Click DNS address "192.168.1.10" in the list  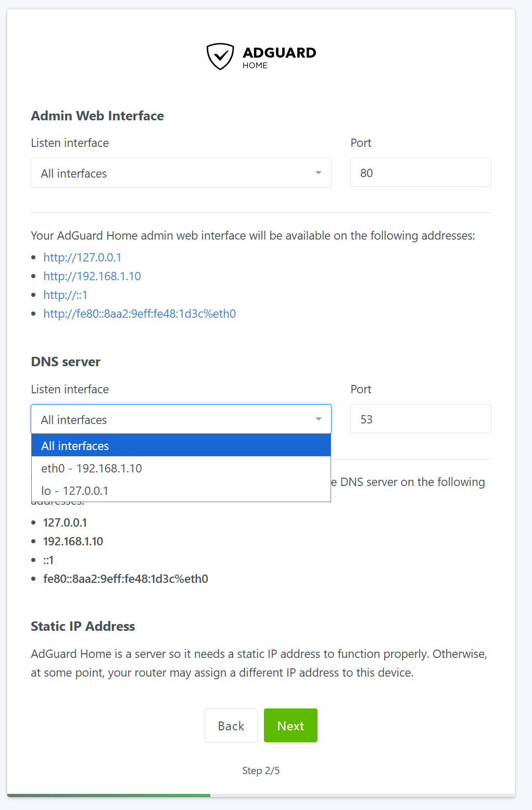(x=73, y=541)
